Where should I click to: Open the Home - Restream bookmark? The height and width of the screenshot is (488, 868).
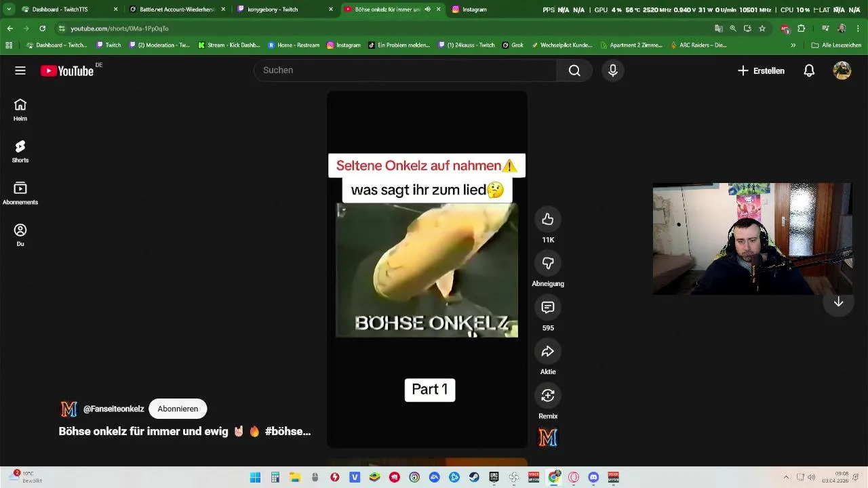click(x=294, y=45)
